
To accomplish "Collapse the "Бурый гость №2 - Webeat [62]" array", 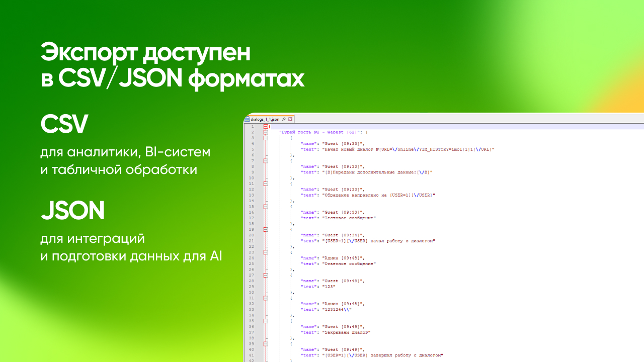I will [x=266, y=132].
